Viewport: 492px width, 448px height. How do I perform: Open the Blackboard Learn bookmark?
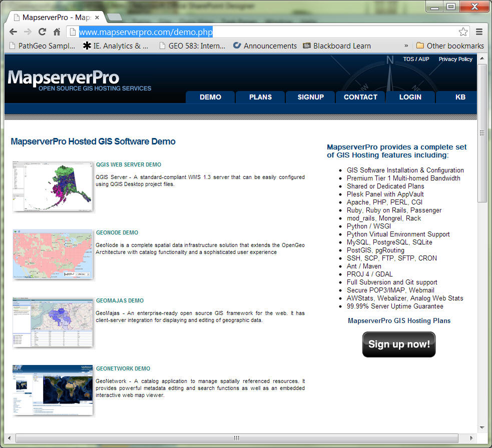[337, 46]
